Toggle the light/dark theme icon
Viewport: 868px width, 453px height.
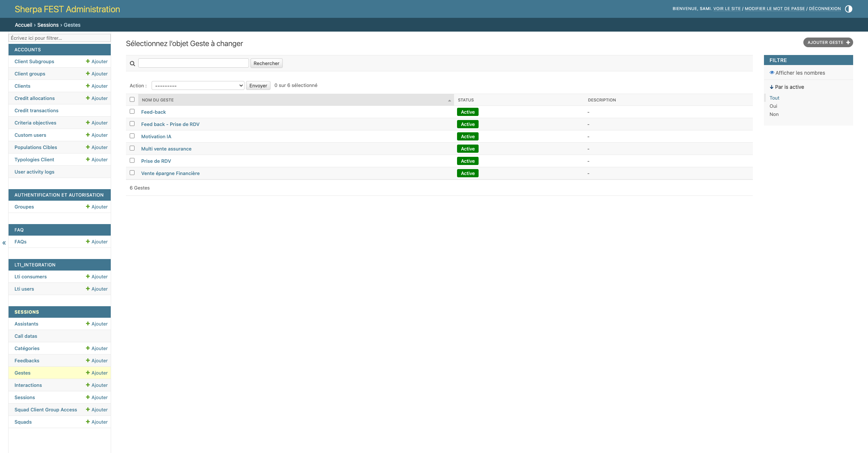tap(848, 9)
